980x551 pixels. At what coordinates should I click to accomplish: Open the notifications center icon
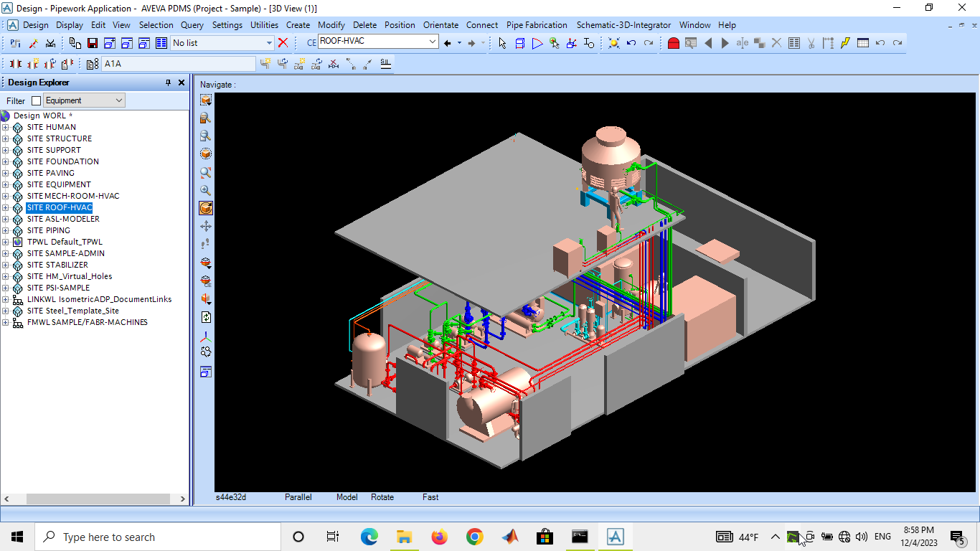(x=956, y=537)
